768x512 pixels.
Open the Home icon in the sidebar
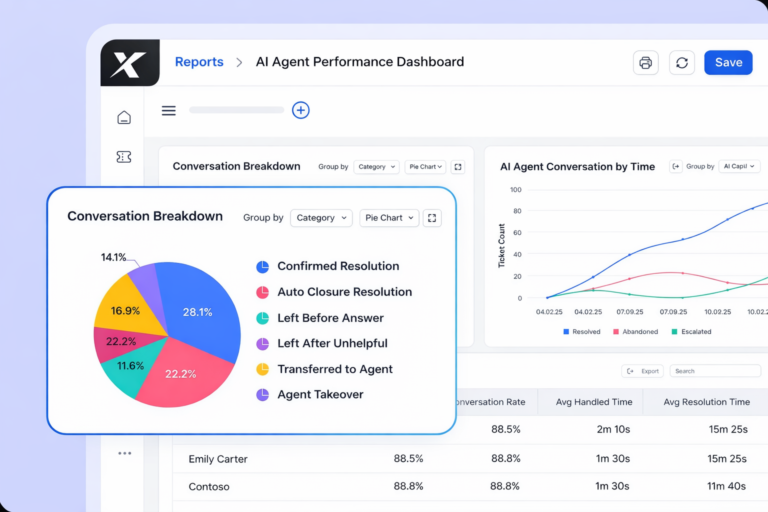pyautogui.click(x=124, y=118)
